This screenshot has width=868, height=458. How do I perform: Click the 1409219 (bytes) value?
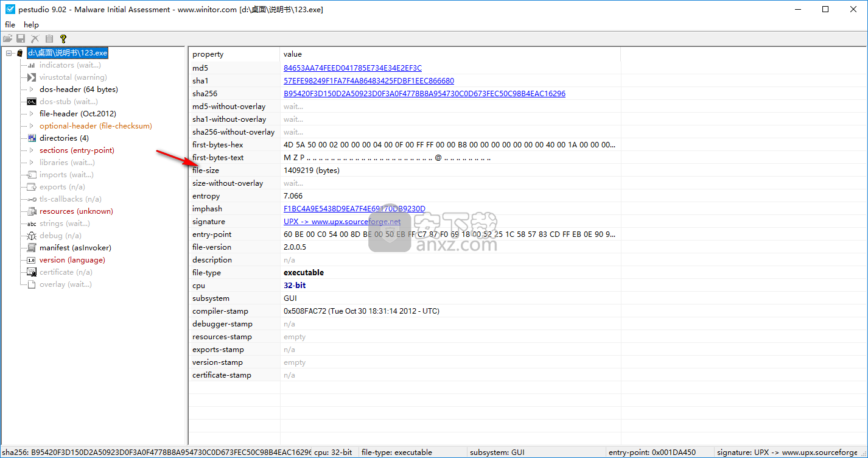pyautogui.click(x=312, y=171)
